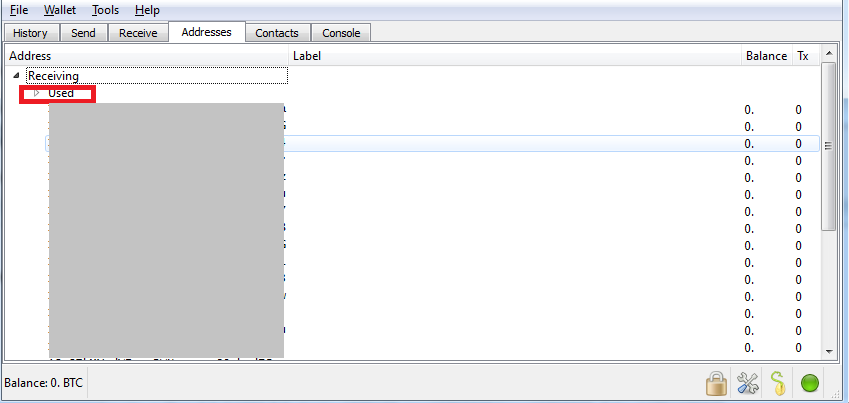Click the Balance: 0. BTC status text
Screen dimensions: 849x403
[44, 383]
